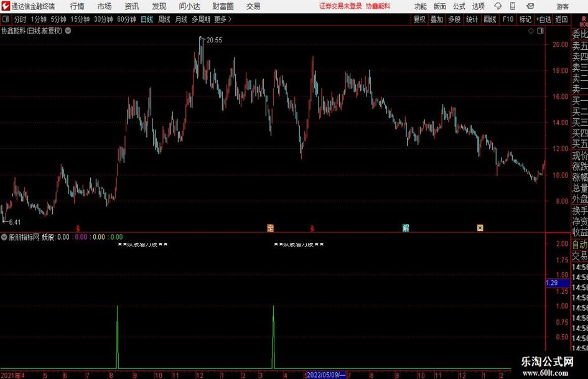
Task: Click the 通达信 red logo icon
Action: (5, 6)
